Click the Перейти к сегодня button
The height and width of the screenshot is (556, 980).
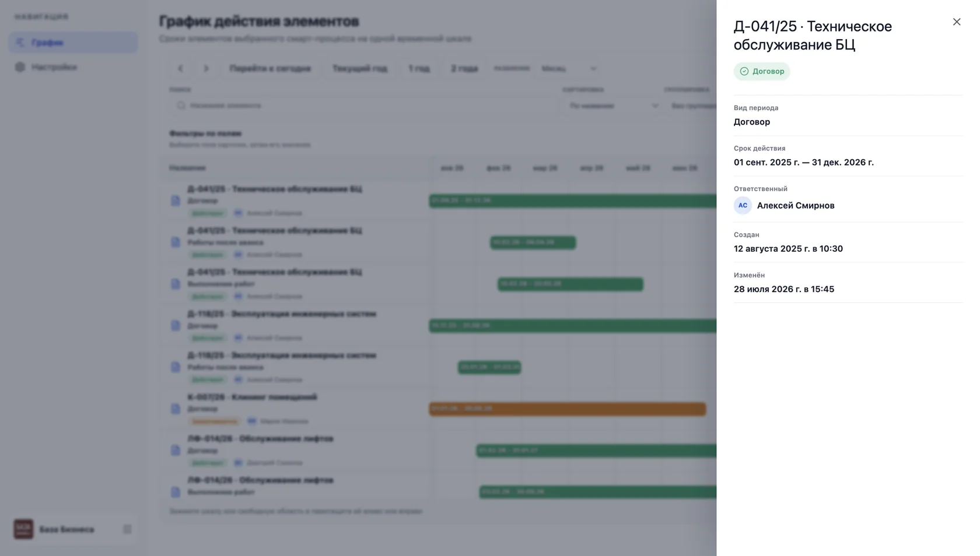pos(270,68)
